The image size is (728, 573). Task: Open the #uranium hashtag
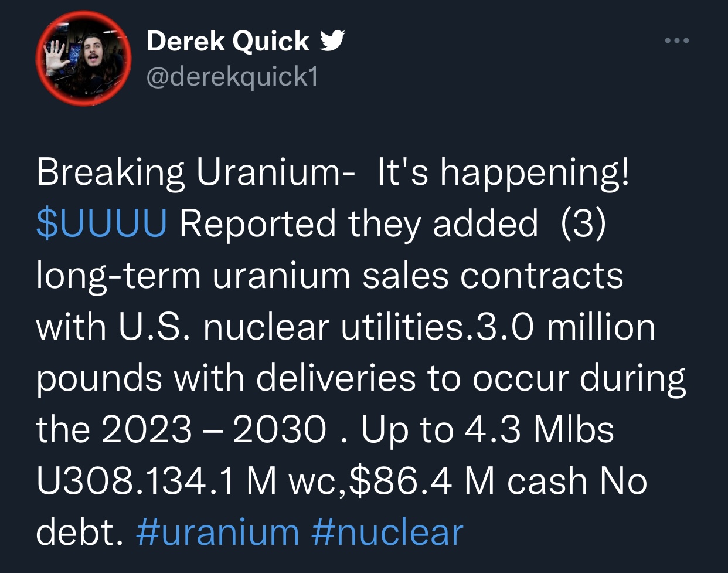(x=217, y=533)
